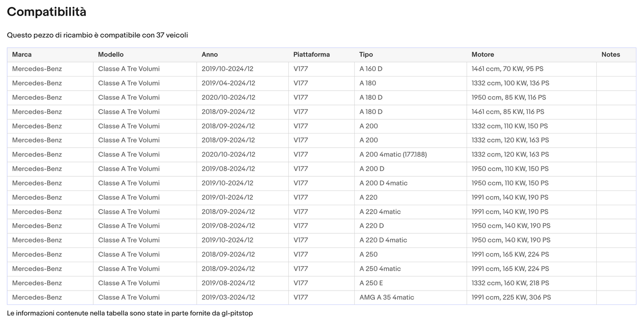This screenshot has height=320, width=644.
Task: Click the 2019/01-2024/12 year cell
Action: click(227, 197)
